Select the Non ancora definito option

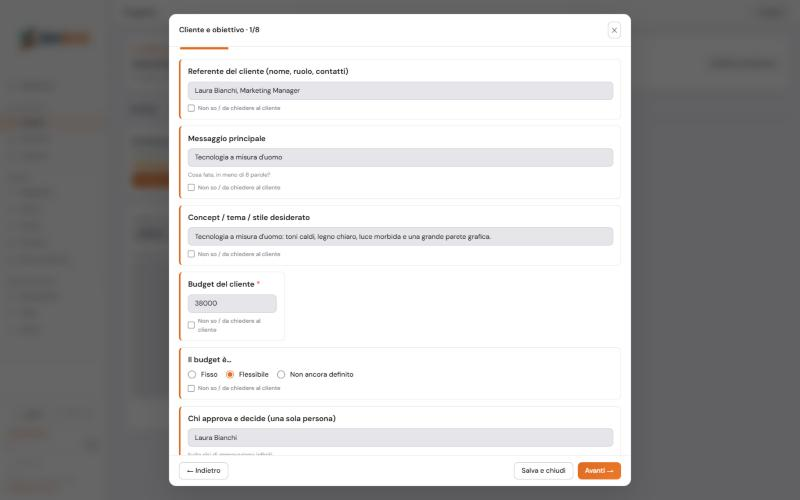point(281,374)
